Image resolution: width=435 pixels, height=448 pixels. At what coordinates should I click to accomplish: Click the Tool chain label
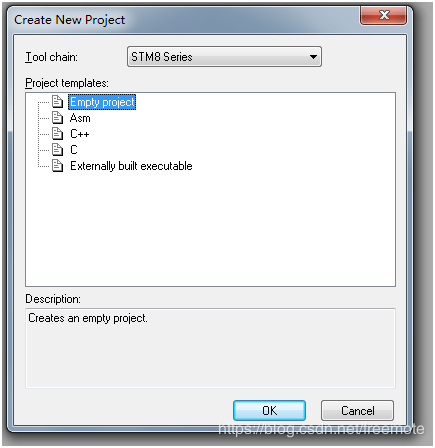pyautogui.click(x=51, y=57)
